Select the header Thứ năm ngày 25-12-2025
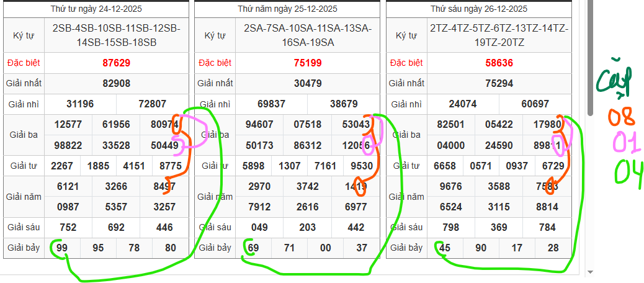This screenshot has height=283, width=644. click(x=287, y=9)
